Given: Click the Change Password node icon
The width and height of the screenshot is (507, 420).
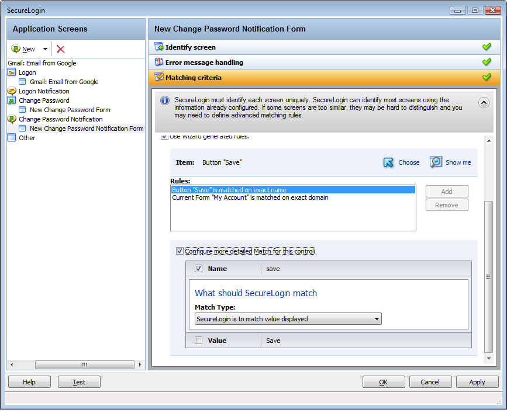Looking at the screenshot, I should 12,100.
